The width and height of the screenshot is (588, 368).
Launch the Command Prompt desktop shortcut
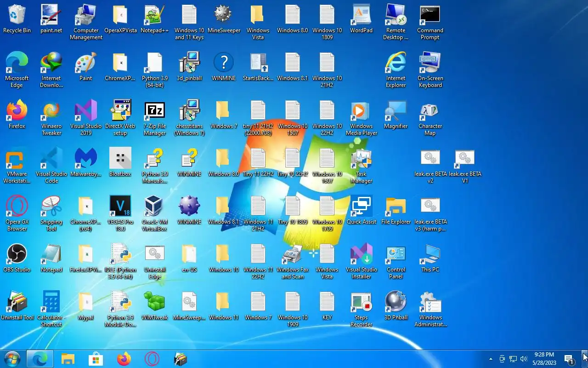click(430, 23)
